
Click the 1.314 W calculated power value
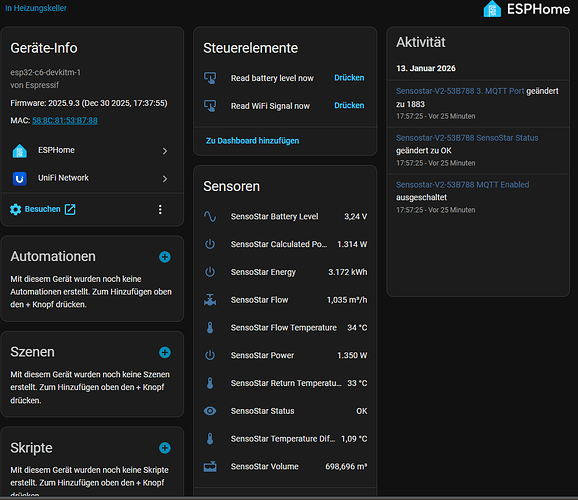tap(352, 244)
